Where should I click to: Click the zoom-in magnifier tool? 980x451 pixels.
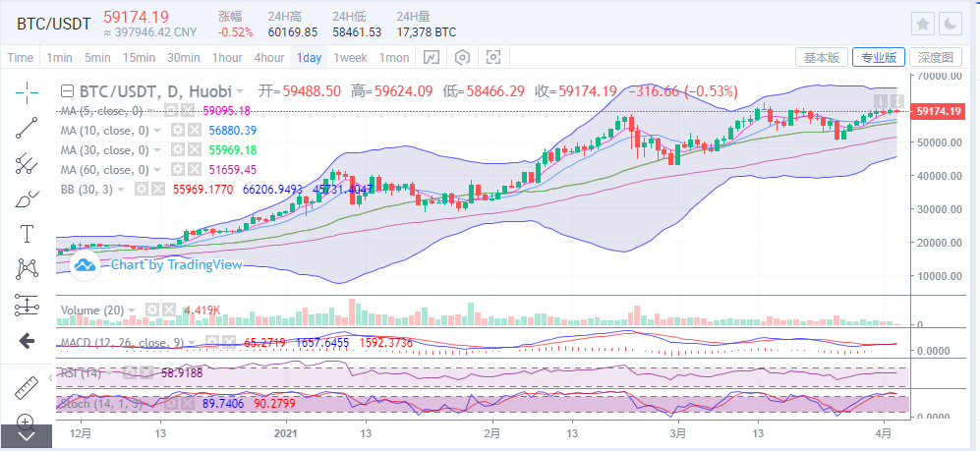point(27,421)
